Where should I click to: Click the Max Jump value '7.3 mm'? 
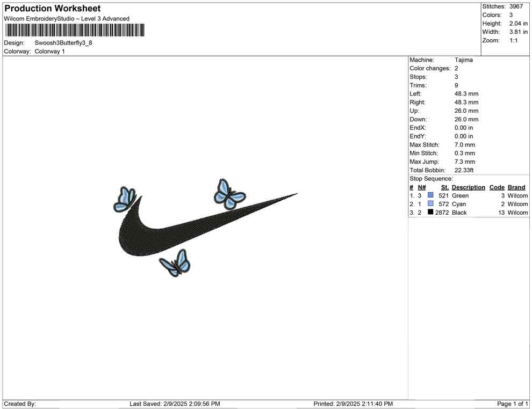click(465, 162)
